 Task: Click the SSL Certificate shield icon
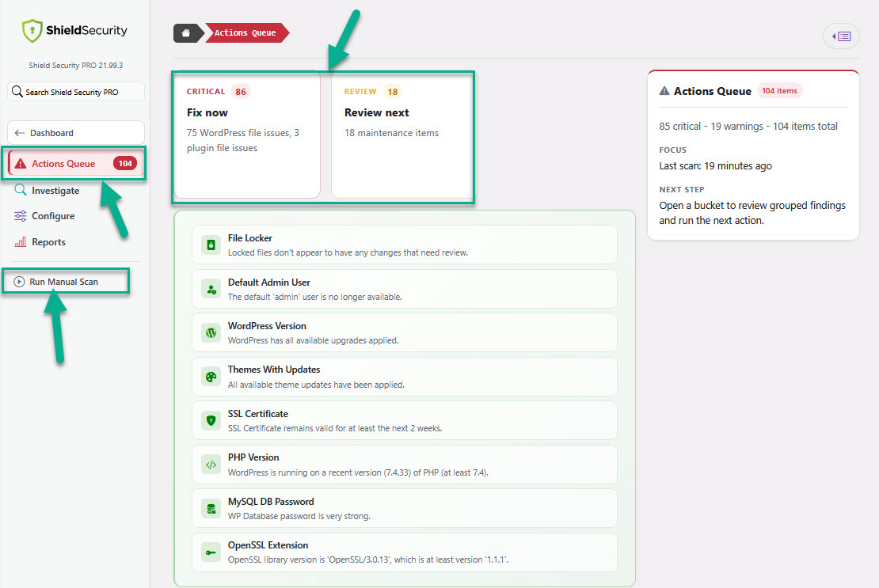click(211, 420)
